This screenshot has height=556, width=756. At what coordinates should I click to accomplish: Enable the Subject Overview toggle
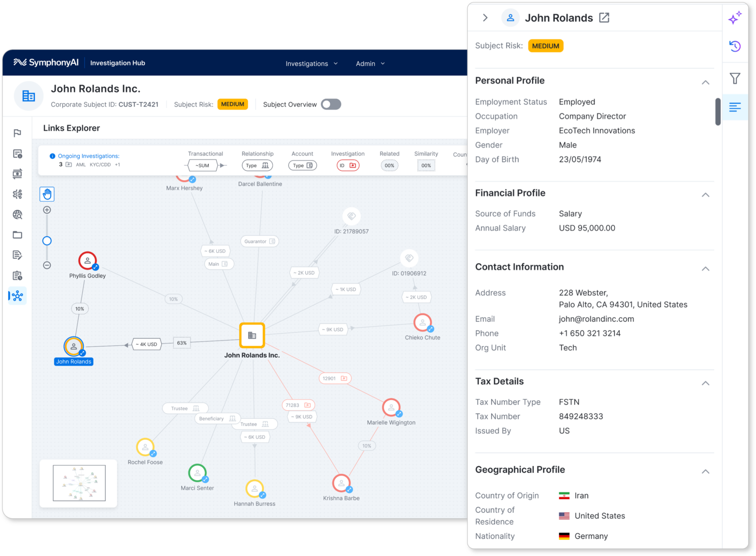pyautogui.click(x=331, y=104)
